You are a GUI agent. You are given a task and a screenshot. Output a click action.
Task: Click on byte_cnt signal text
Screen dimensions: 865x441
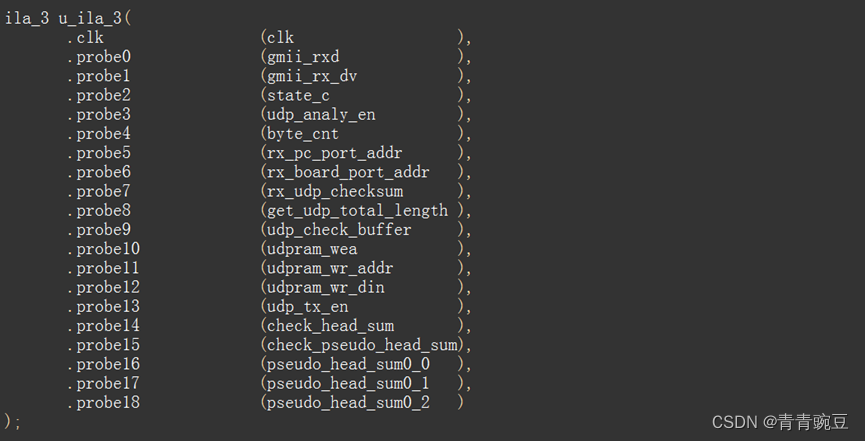coord(302,134)
